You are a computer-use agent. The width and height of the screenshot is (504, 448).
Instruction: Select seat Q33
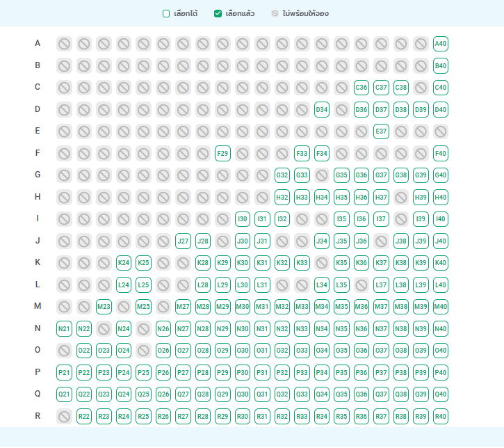pos(302,394)
